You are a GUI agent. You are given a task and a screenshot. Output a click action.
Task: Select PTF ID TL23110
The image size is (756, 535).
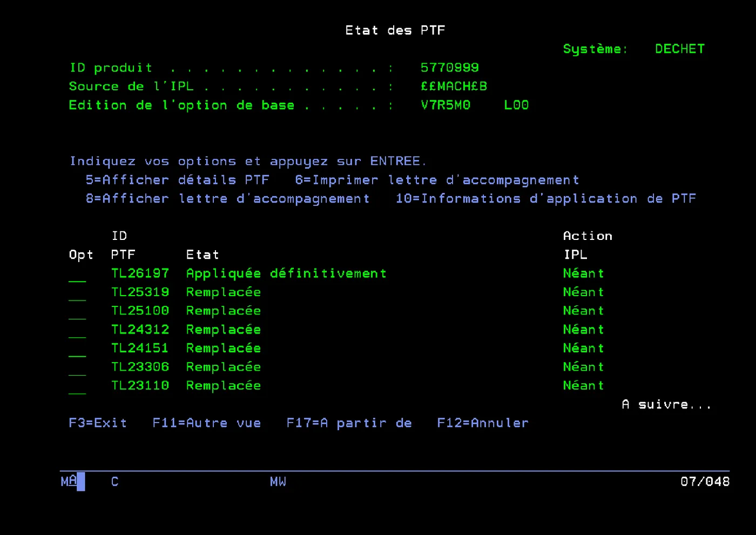[140, 386]
